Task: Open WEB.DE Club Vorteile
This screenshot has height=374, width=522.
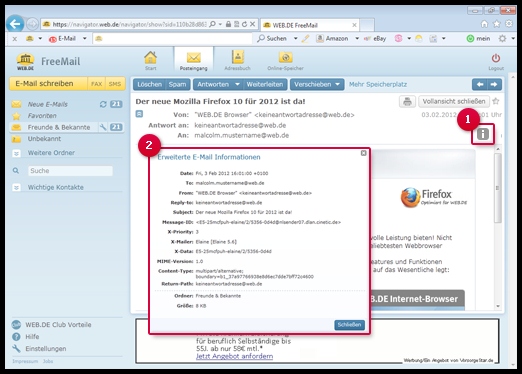Action: [x=58, y=325]
